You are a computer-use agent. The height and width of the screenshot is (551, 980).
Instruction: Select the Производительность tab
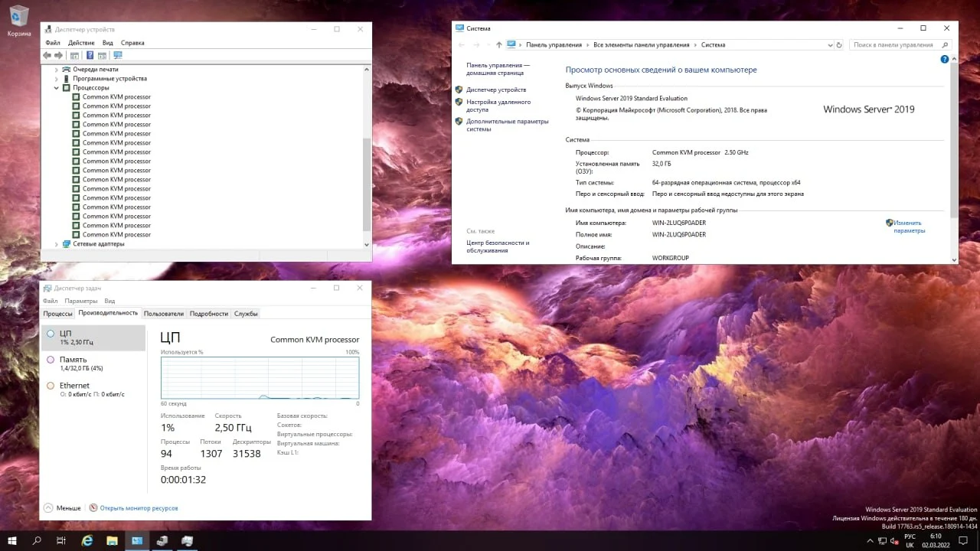pyautogui.click(x=108, y=313)
